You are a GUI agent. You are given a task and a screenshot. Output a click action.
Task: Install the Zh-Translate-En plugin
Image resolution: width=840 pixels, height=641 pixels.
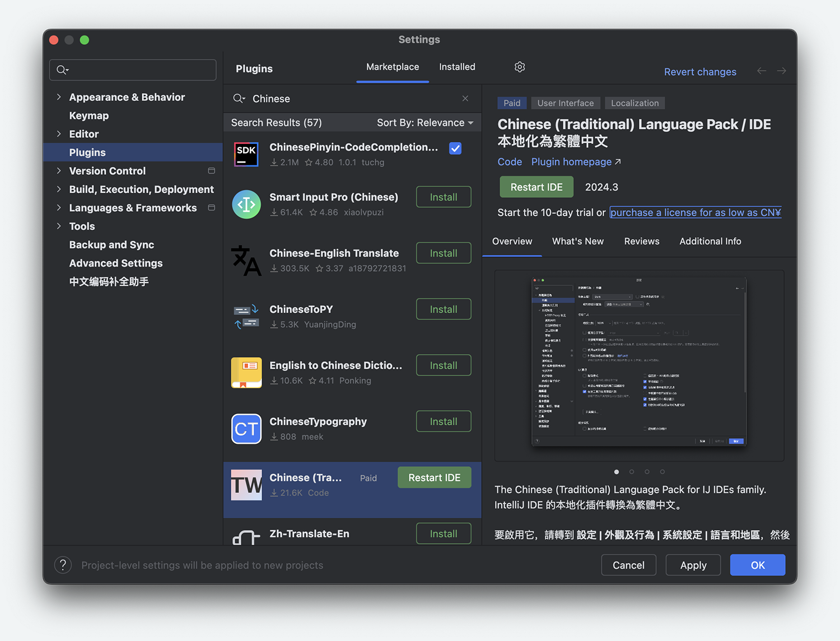444,533
